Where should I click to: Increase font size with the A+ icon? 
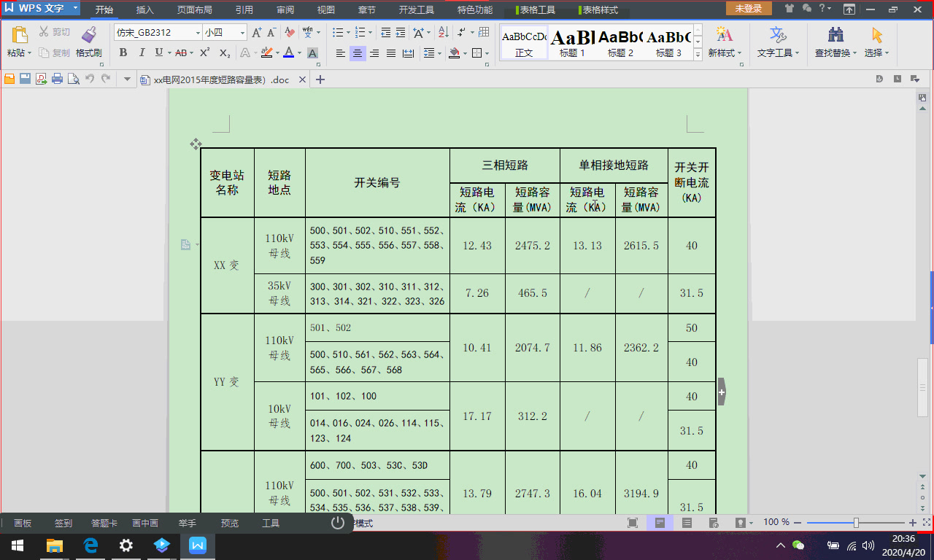[256, 33]
